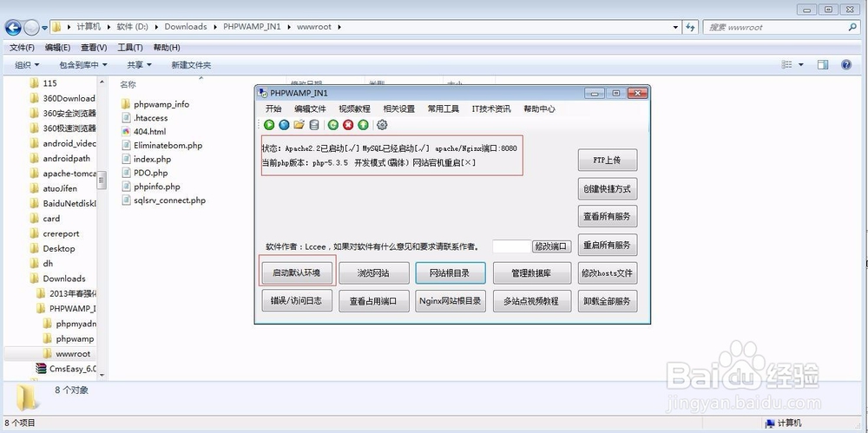Click the red stop X icon in PHPWAMP toolbar
The image size is (868, 433).
(x=348, y=125)
